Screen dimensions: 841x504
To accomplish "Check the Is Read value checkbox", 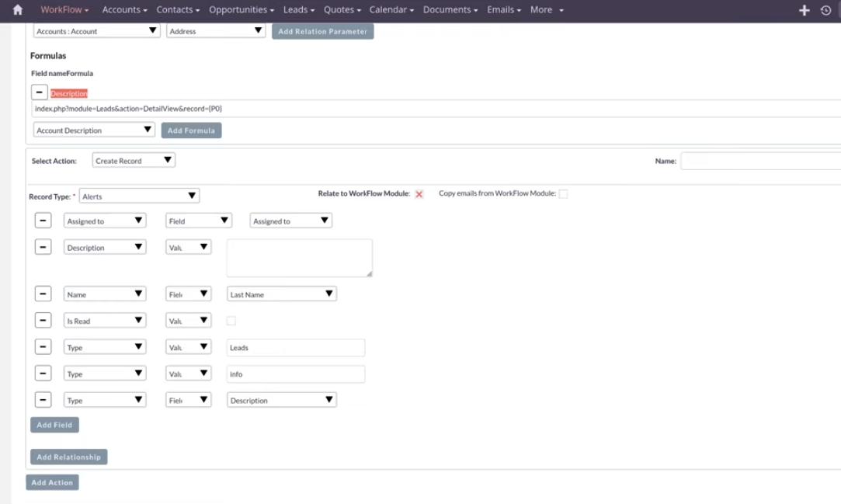I will coord(230,320).
